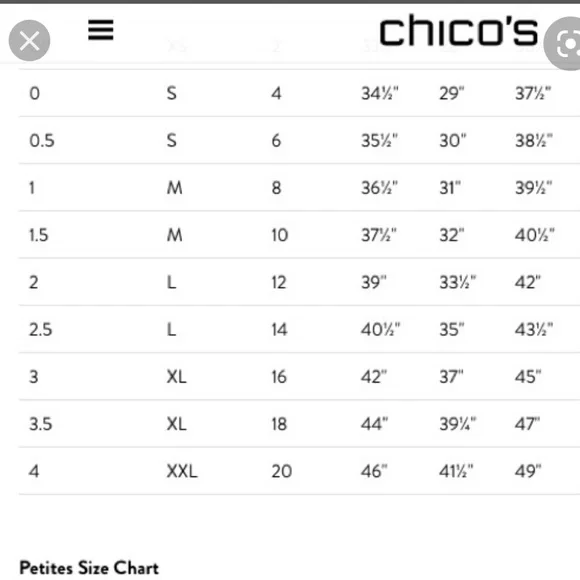The height and width of the screenshot is (580, 580).
Task: Click the size 3.5 row label
Action: pos(41,424)
